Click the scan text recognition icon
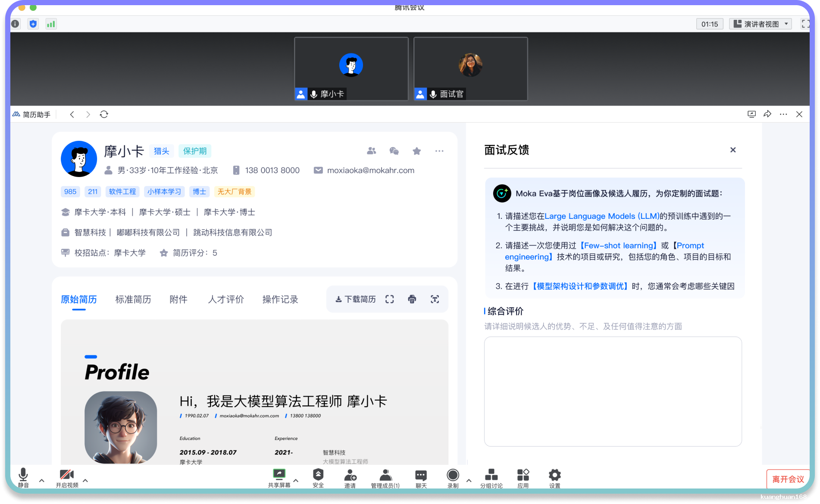Screen dimensions: 820x504 coord(435,299)
